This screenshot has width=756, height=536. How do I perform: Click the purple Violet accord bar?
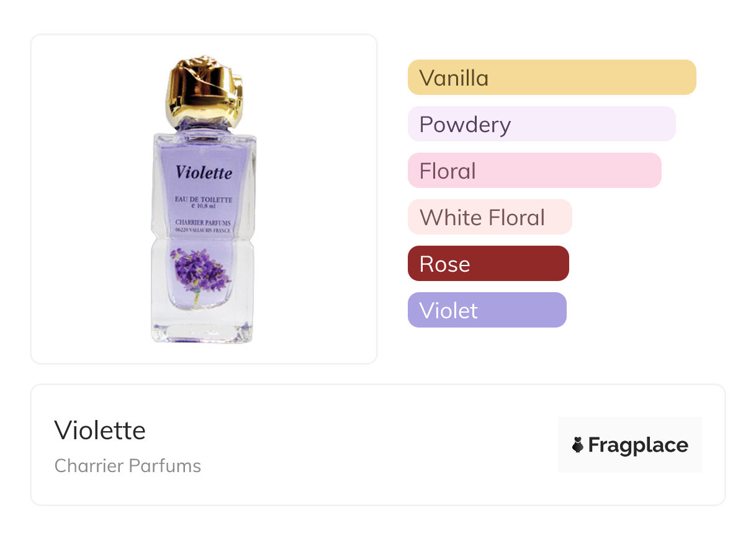[487, 310]
